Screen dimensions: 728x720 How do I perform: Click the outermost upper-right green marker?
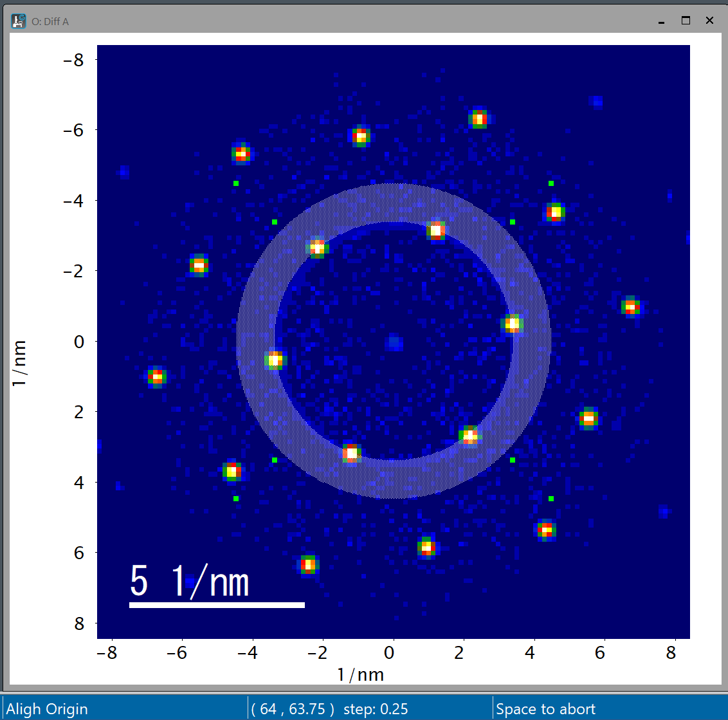pos(551,183)
